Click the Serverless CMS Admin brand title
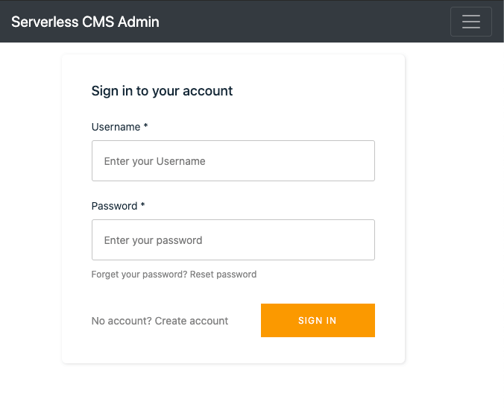Viewport: 504px width, 420px height. tap(85, 22)
